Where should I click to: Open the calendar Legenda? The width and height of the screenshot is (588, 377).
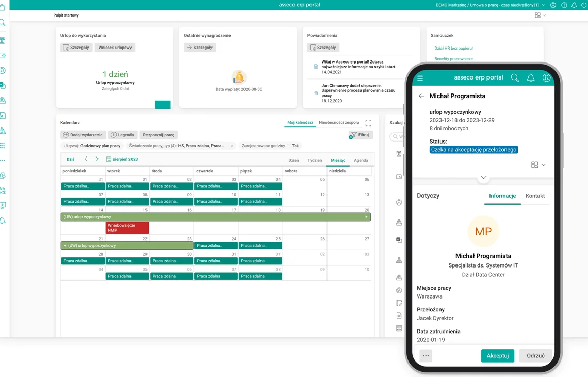123,135
